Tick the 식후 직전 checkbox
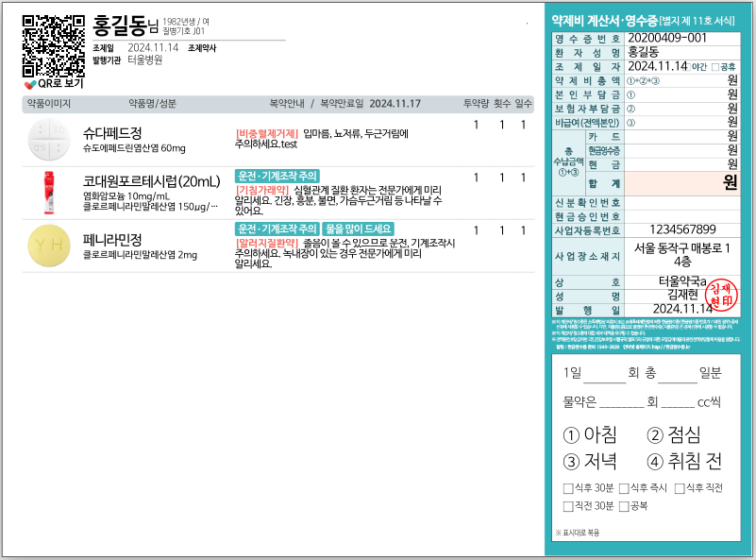The height and width of the screenshot is (560, 756). (680, 488)
